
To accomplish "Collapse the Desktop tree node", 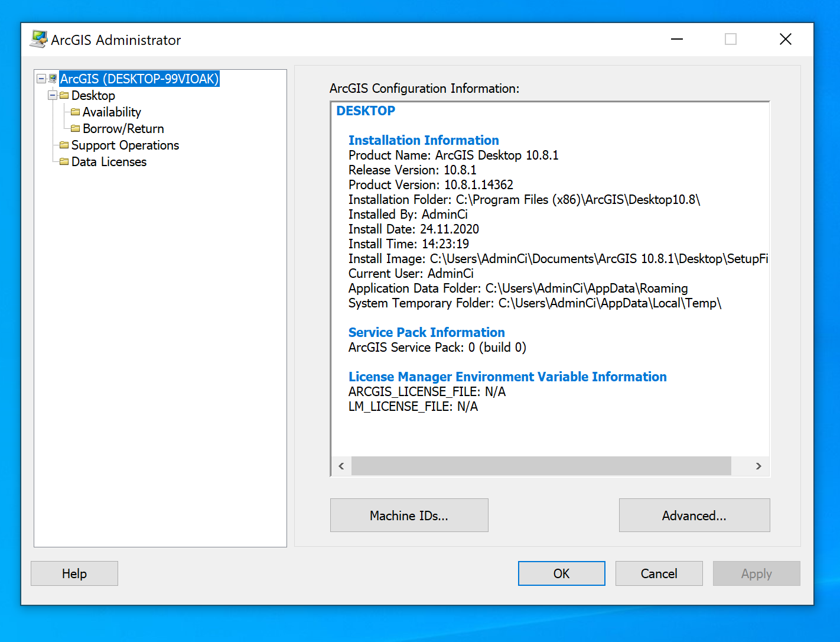I will [53, 95].
